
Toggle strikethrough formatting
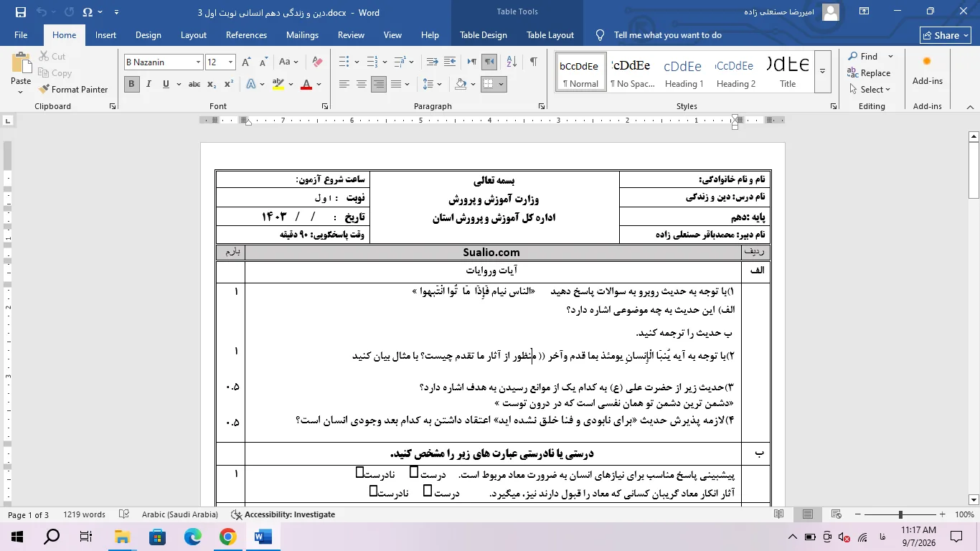(x=194, y=84)
